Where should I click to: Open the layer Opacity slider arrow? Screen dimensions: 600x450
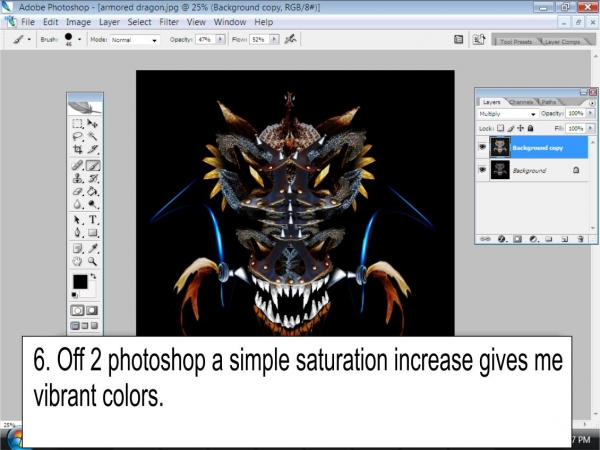point(590,113)
